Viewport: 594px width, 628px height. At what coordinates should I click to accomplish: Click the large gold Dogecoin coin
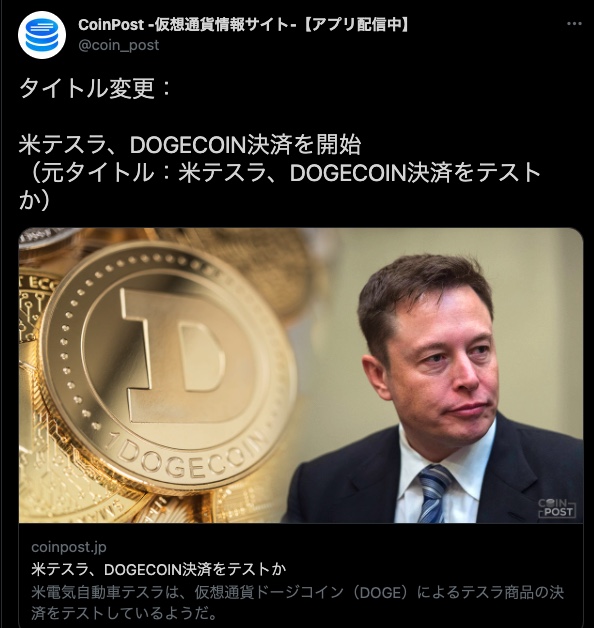click(168, 366)
